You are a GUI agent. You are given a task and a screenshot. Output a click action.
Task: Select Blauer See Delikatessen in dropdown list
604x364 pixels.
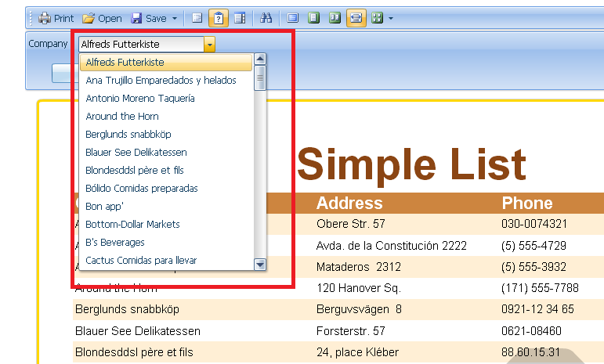point(166,153)
